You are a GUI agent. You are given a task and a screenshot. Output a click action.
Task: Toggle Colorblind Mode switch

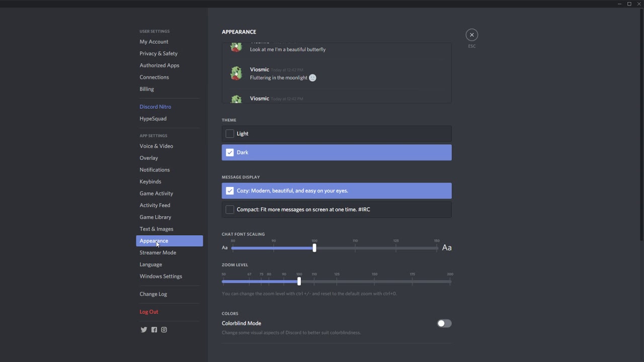[444, 323]
